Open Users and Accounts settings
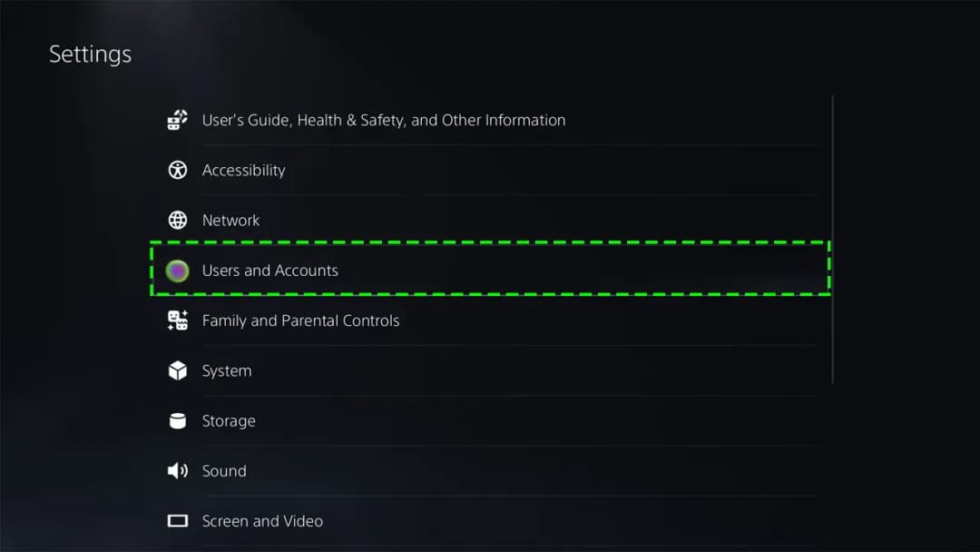980x552 pixels. pyautogui.click(x=269, y=270)
